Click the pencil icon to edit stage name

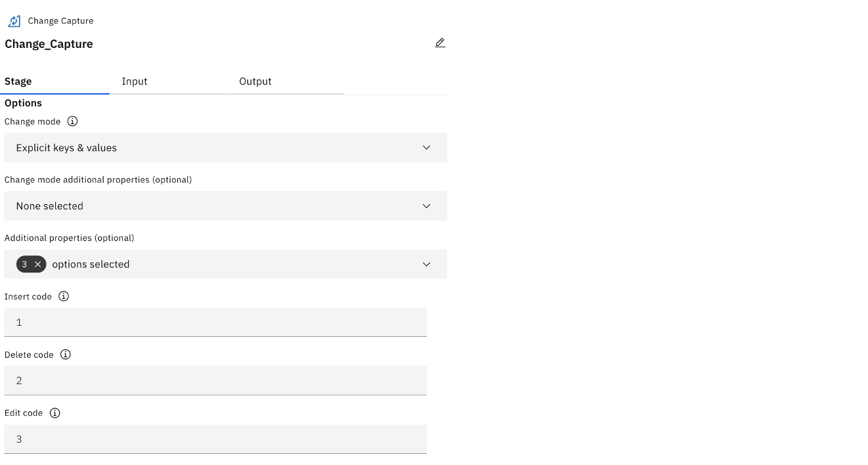click(x=440, y=43)
